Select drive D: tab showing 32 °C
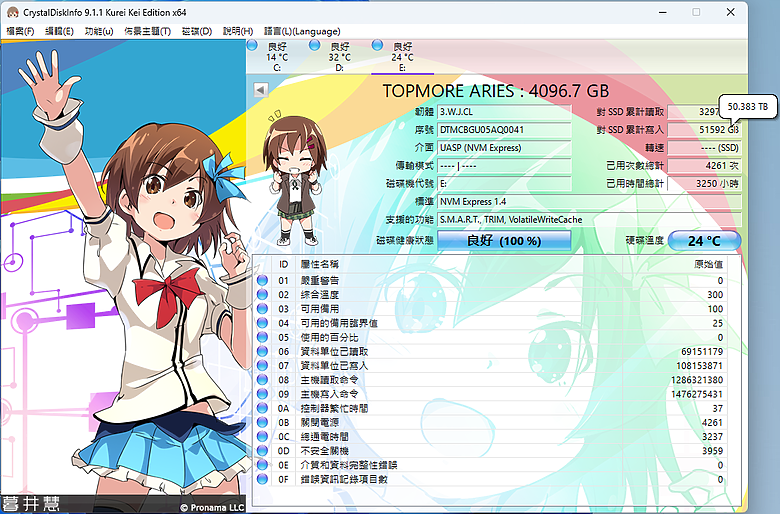This screenshot has height=514, width=780. pyautogui.click(x=340, y=57)
